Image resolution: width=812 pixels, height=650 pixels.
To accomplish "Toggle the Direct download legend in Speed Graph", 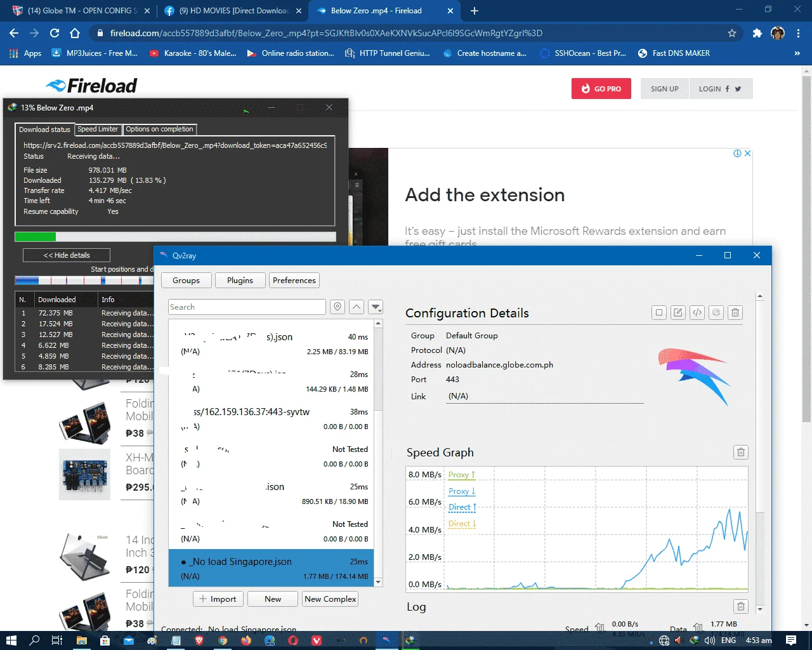I will 461,524.
